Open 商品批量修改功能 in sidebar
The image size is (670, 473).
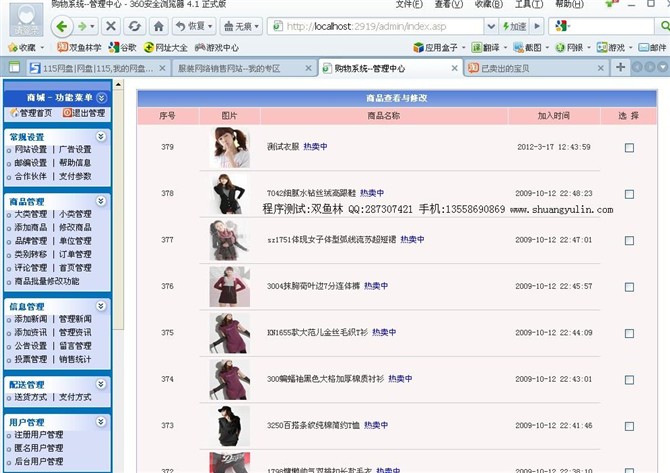tap(47, 281)
